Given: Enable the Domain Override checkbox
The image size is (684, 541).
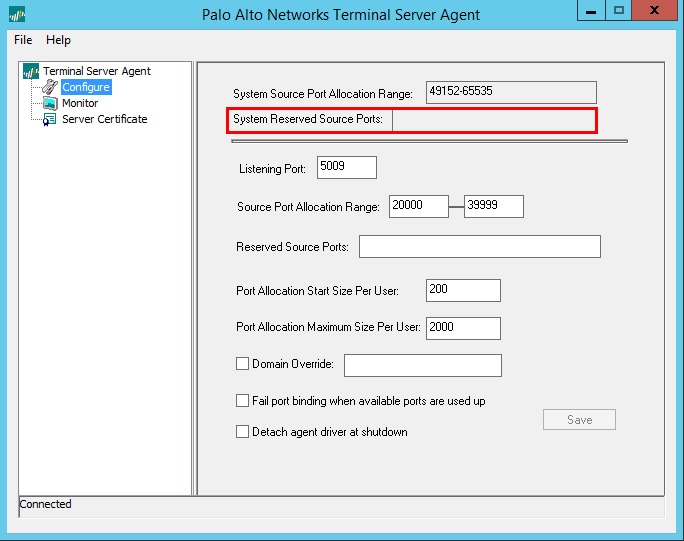Looking at the screenshot, I should (242, 363).
